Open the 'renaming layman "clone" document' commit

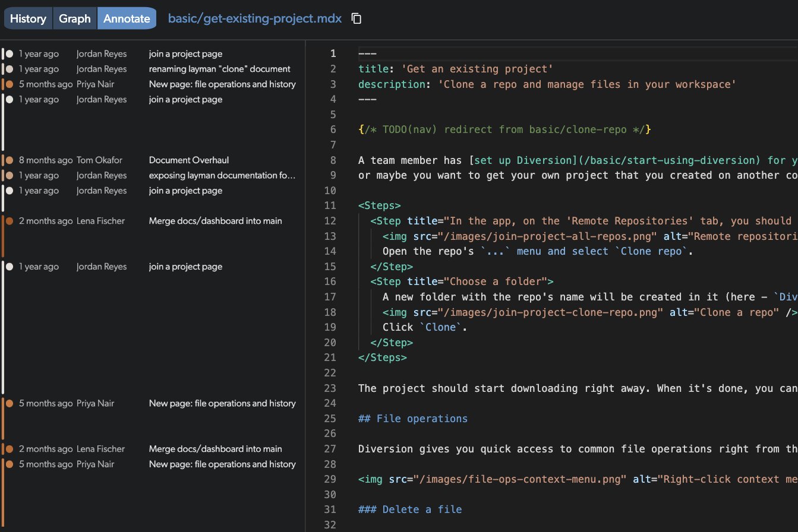[x=220, y=69]
